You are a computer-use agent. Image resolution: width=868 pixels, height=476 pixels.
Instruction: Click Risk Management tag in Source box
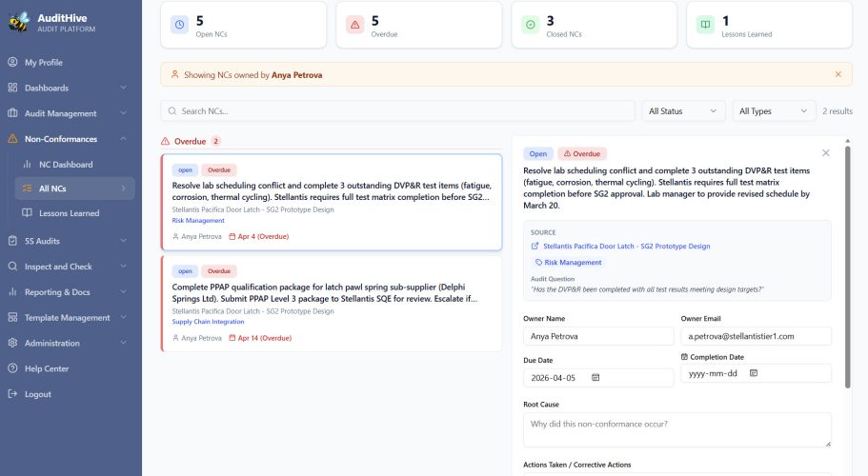568,263
